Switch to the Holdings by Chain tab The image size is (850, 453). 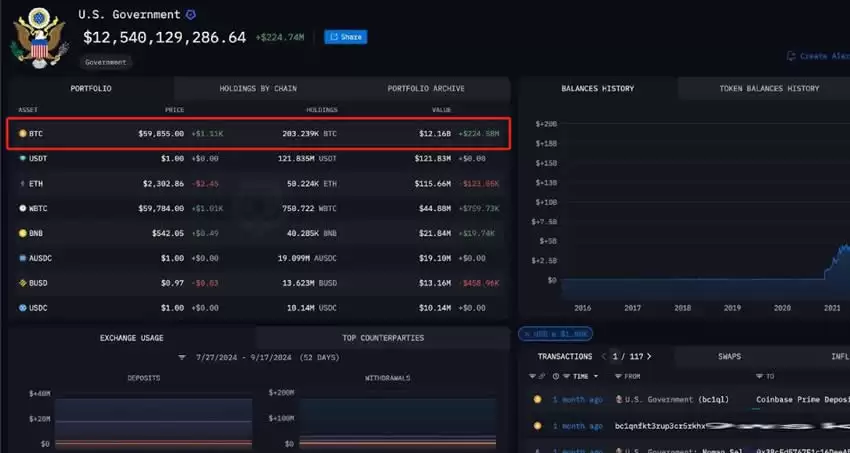pyautogui.click(x=258, y=89)
